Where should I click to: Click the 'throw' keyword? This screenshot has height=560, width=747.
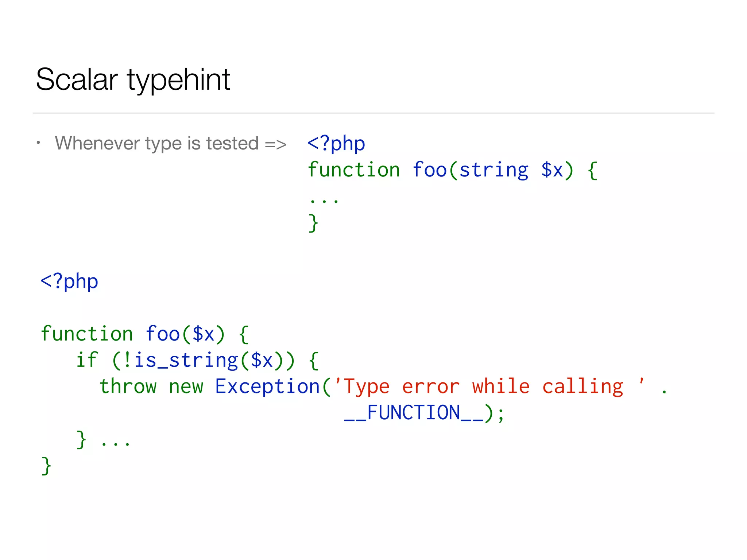[x=128, y=386]
